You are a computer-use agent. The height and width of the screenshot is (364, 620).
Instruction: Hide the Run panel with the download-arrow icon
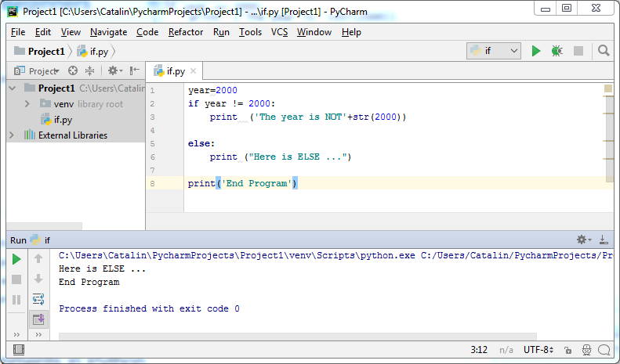[x=604, y=240]
